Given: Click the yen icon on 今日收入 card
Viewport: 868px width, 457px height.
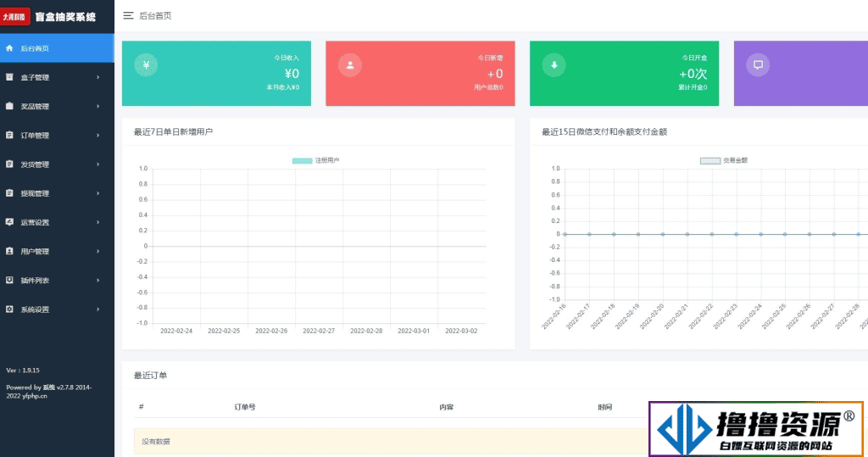Looking at the screenshot, I should coord(146,64).
